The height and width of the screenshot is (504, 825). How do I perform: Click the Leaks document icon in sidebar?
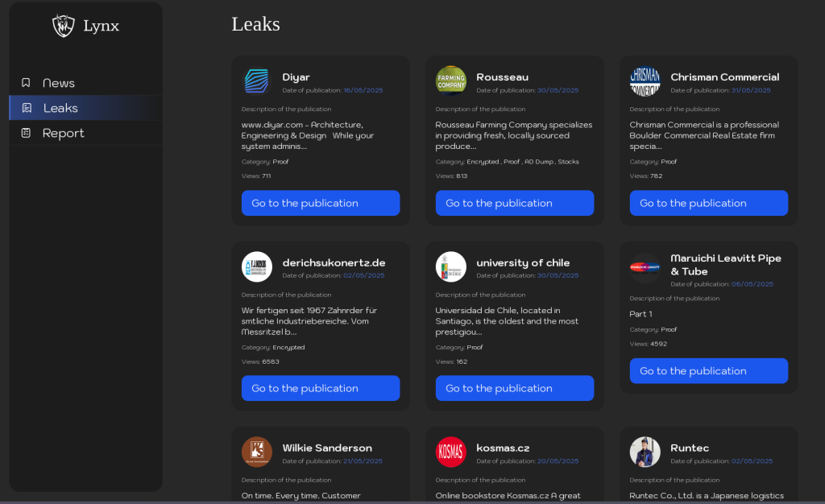click(x=27, y=108)
